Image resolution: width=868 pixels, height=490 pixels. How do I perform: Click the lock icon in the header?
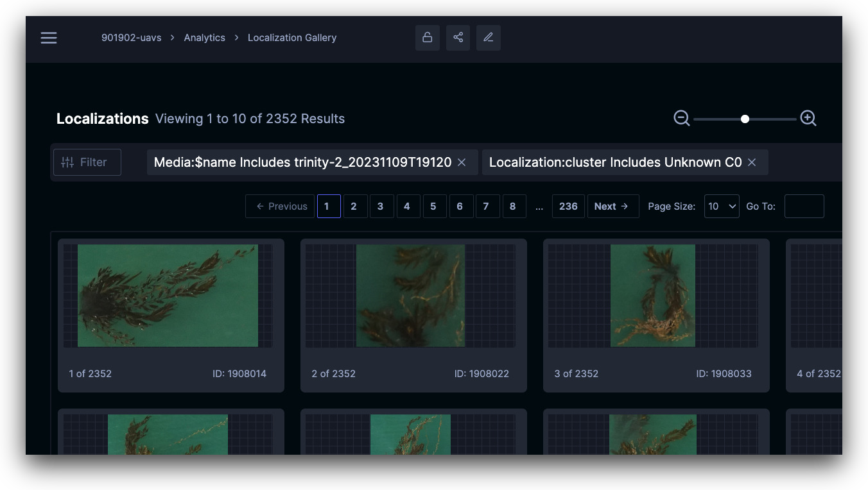click(427, 38)
